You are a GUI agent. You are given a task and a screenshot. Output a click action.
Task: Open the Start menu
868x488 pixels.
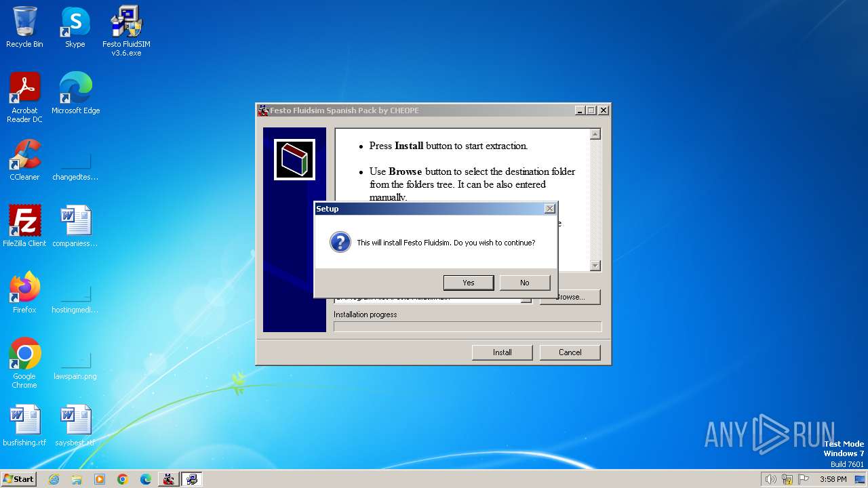tap(18, 479)
